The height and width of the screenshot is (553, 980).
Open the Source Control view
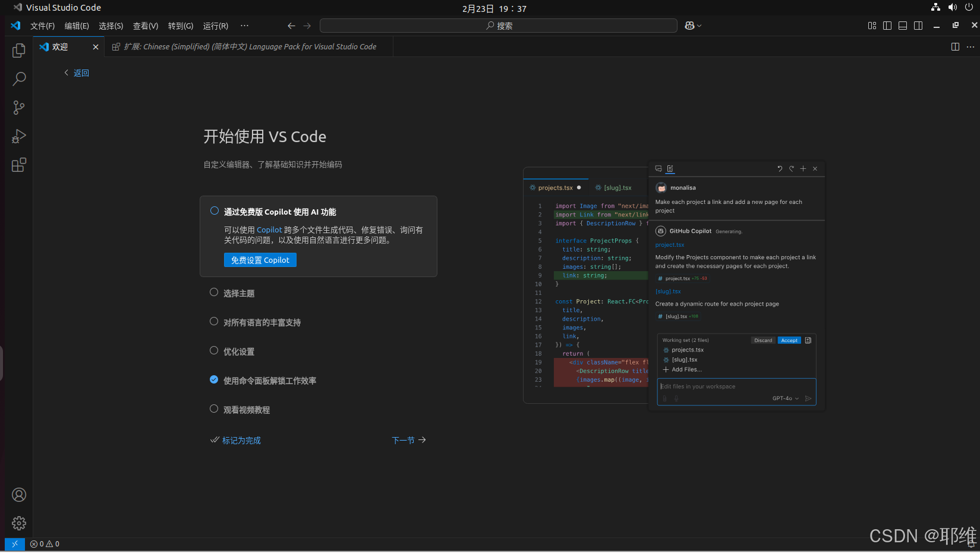(18, 107)
